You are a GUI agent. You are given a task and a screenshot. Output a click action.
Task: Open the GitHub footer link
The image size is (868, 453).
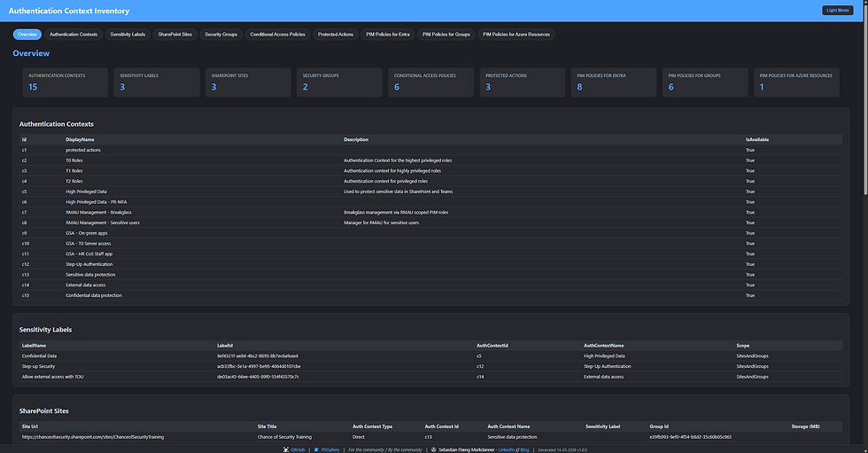298,449
